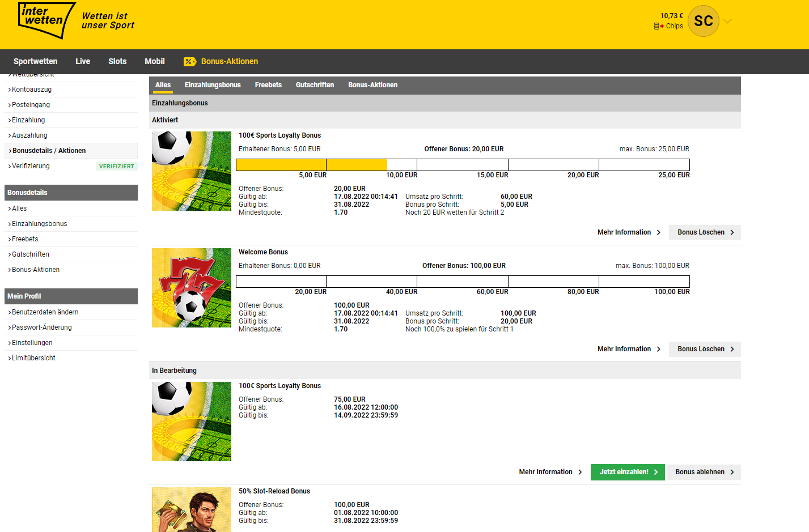This screenshot has width=809, height=532.
Task: Click the 10,73 € balance amount
Action: coord(671,16)
